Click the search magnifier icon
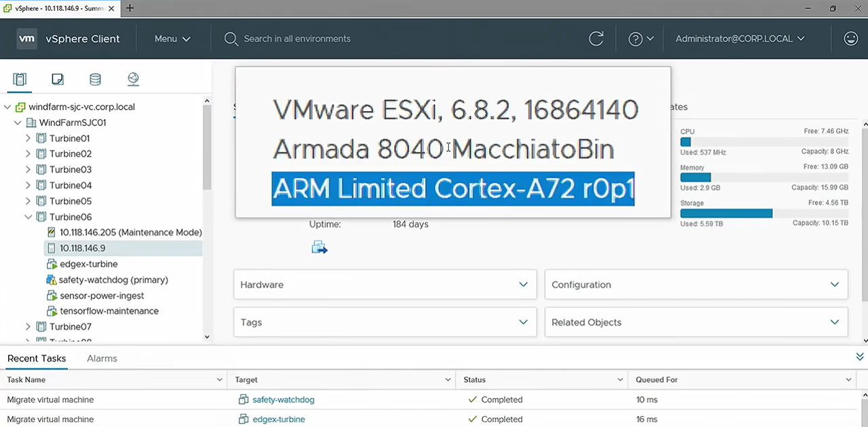The image size is (868, 427). click(231, 39)
